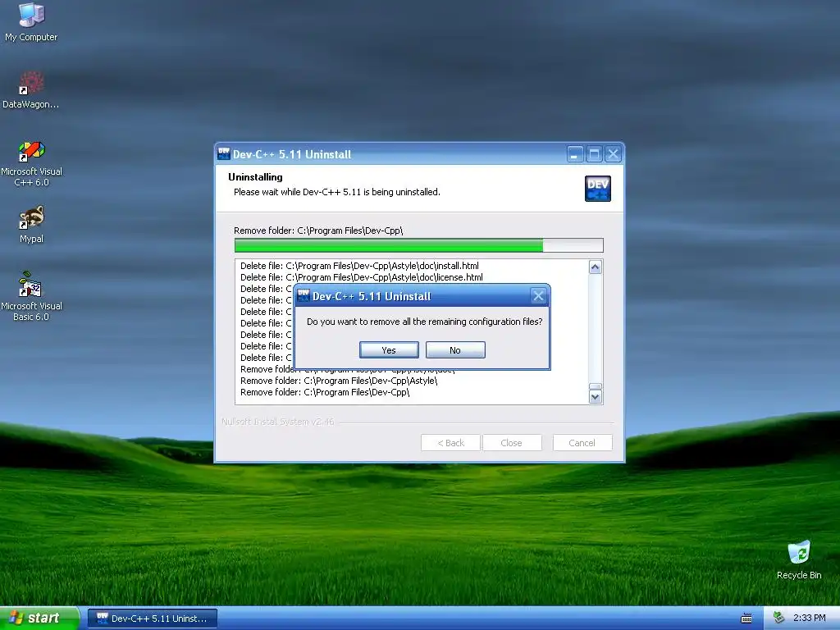Click the small Dev-C++ icon in the confirmation dialog title bar
Image resolution: width=840 pixels, height=630 pixels.
(304, 295)
